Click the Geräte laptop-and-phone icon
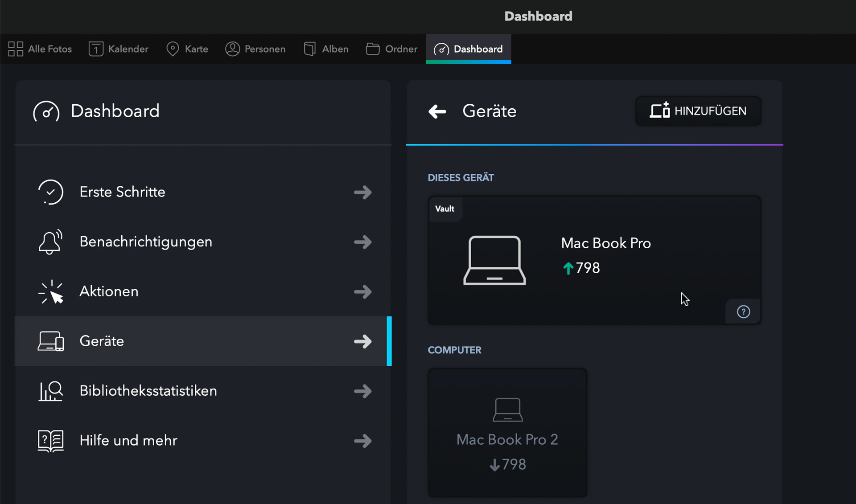 [50, 341]
